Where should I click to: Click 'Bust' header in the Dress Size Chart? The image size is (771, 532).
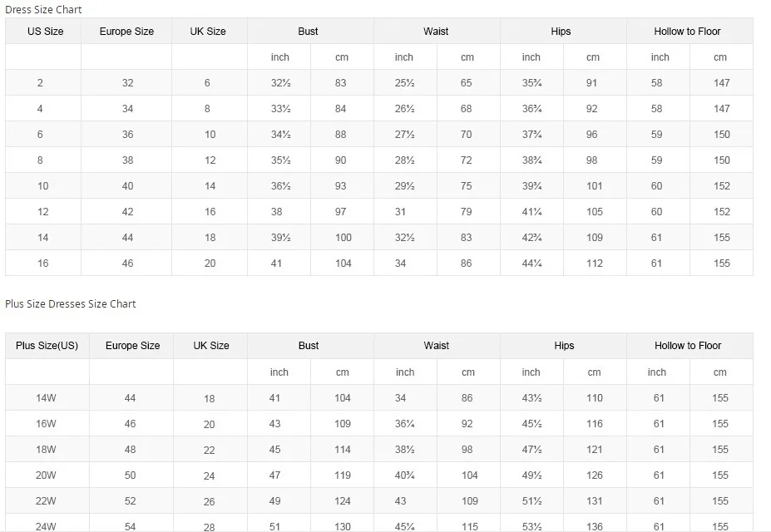pyautogui.click(x=308, y=32)
